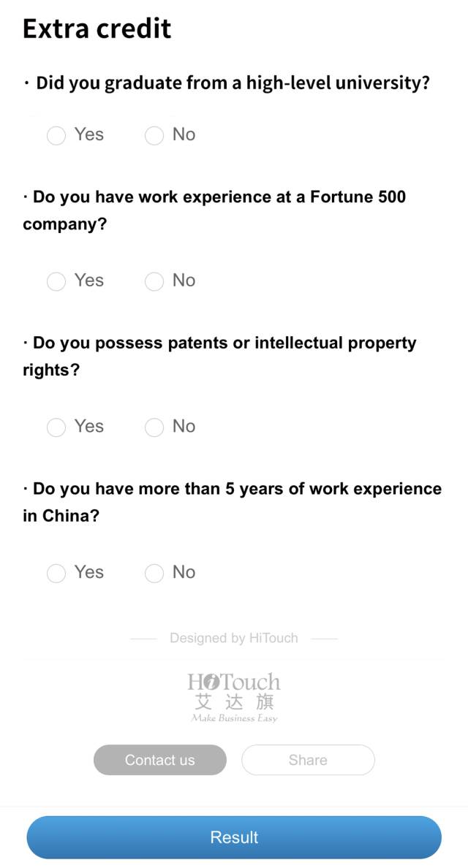Click the HiTouch logo image
Image resolution: width=468 pixels, height=868 pixels.
[x=234, y=697]
